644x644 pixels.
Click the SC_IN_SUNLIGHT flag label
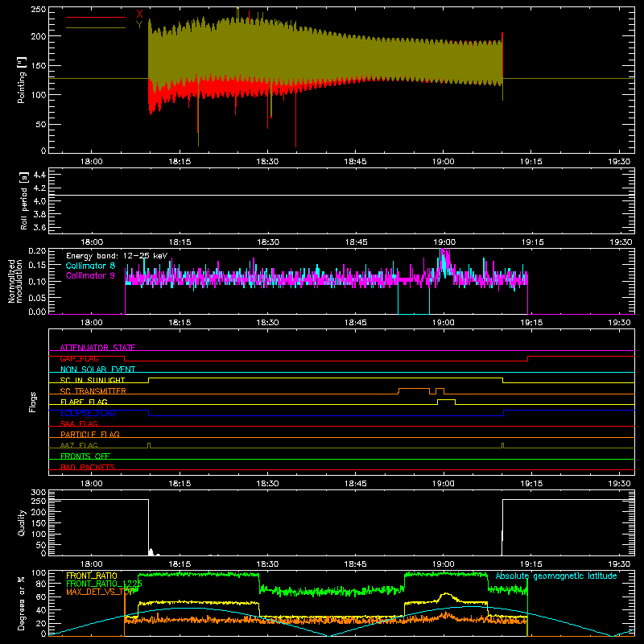point(93,380)
